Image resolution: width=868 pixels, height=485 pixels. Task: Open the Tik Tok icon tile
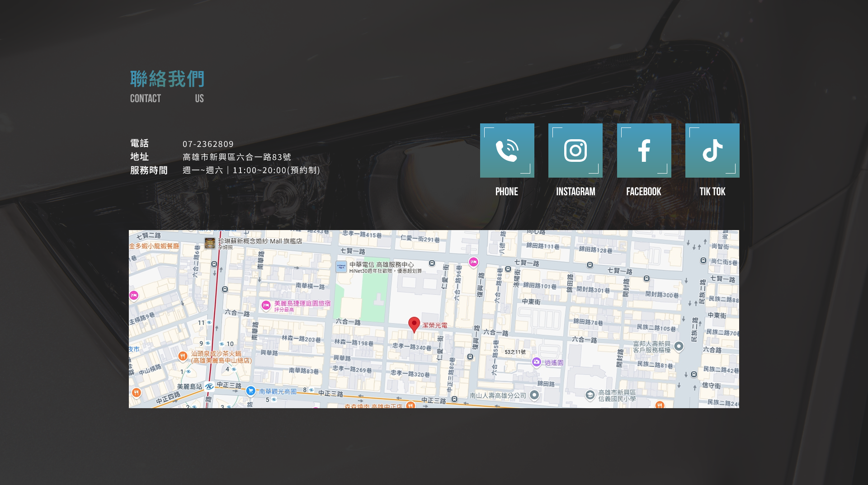coord(712,151)
